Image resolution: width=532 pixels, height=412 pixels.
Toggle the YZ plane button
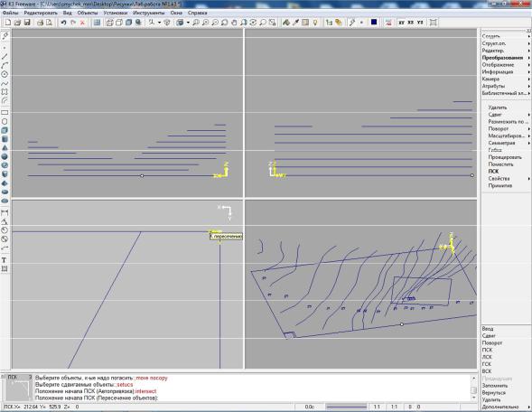(x=420, y=23)
